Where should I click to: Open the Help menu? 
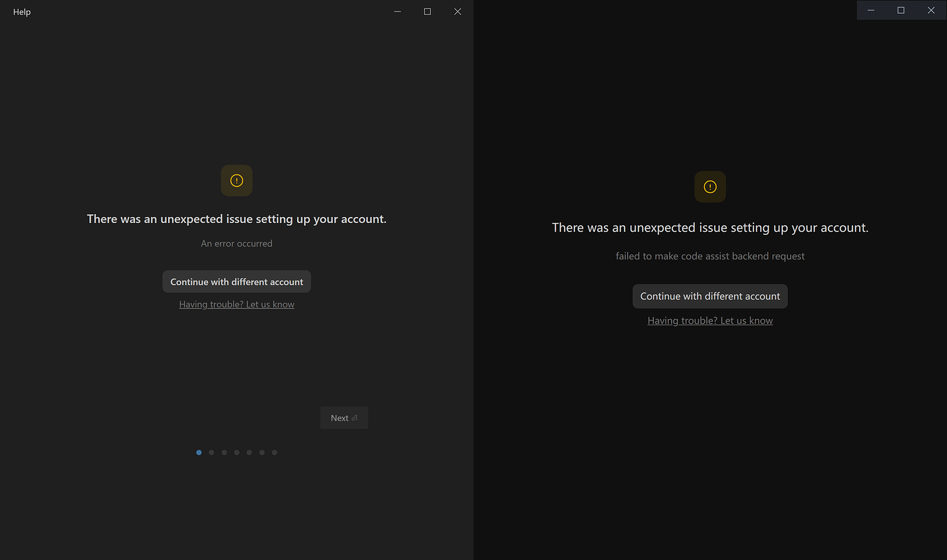22,12
